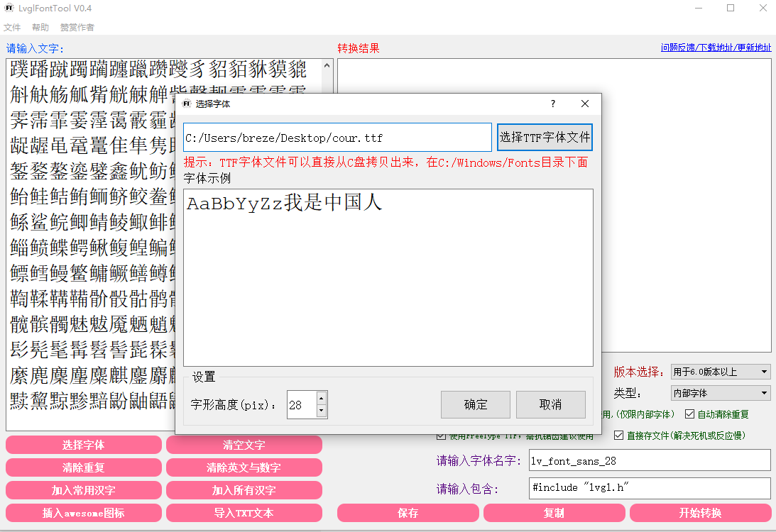Open the version selection dropdown
The height and width of the screenshot is (532, 776).
pyautogui.click(x=719, y=372)
